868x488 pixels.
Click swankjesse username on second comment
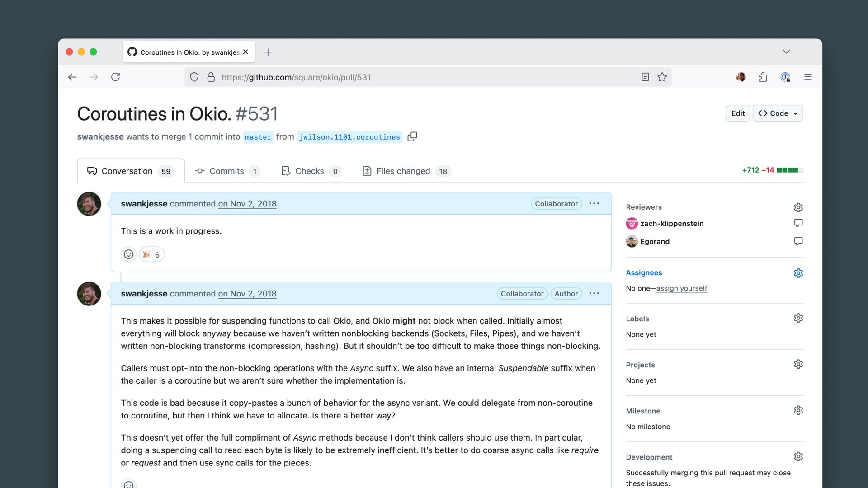click(144, 294)
